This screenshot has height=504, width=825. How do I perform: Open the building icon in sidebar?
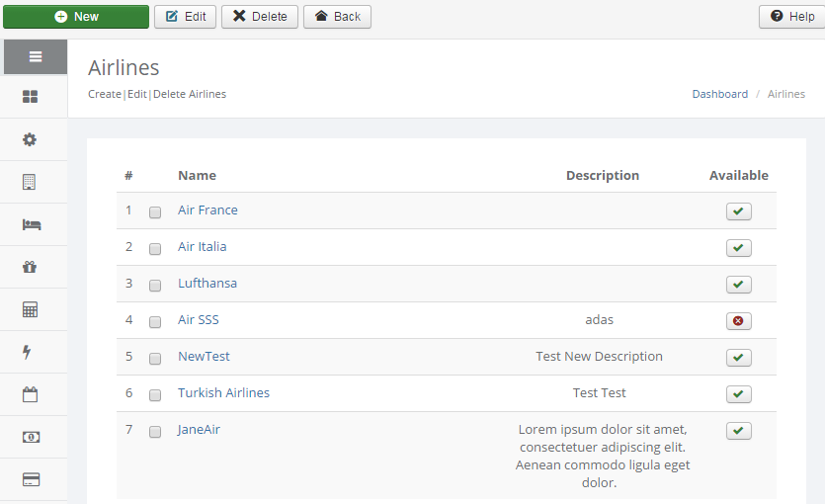(29, 182)
